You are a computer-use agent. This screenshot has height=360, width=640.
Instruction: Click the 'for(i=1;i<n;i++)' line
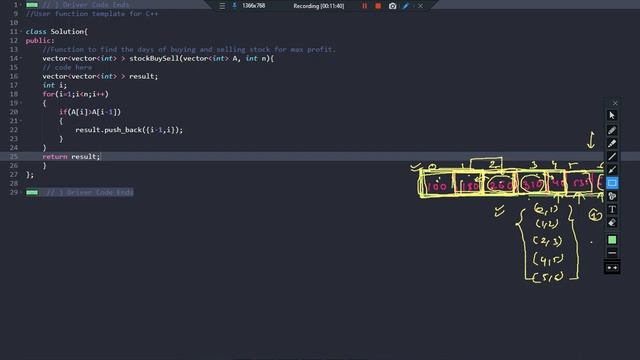[x=76, y=94]
